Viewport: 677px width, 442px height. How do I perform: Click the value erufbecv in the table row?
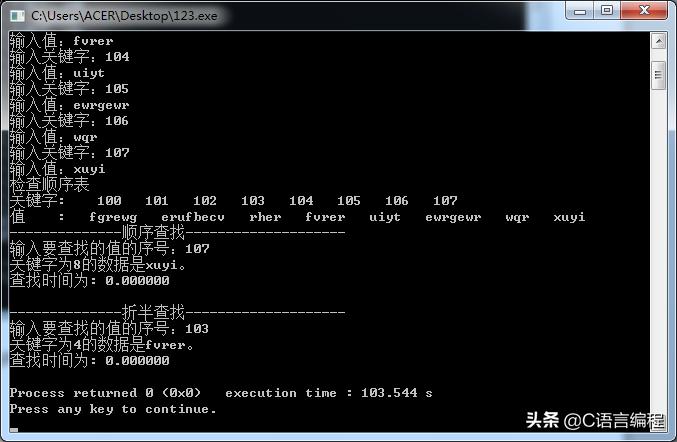tap(193, 217)
